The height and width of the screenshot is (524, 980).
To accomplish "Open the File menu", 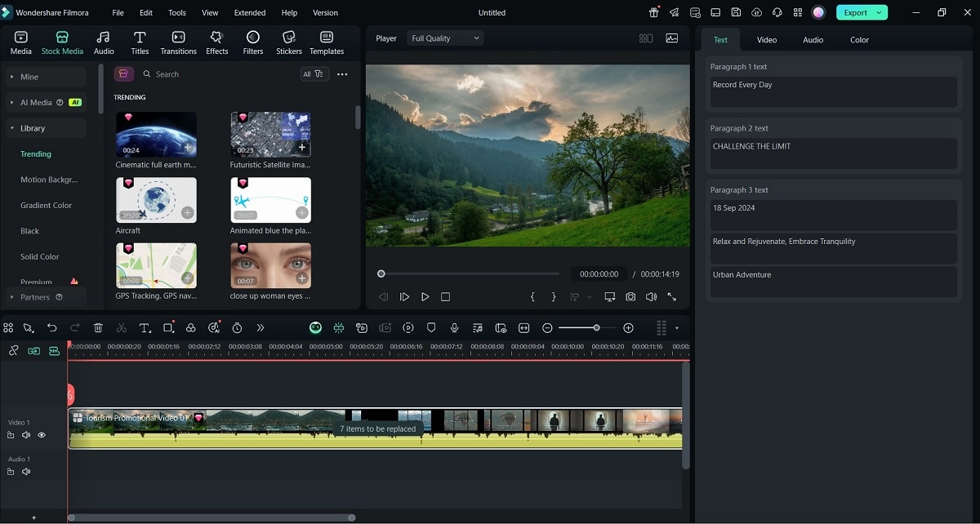I will pos(118,13).
